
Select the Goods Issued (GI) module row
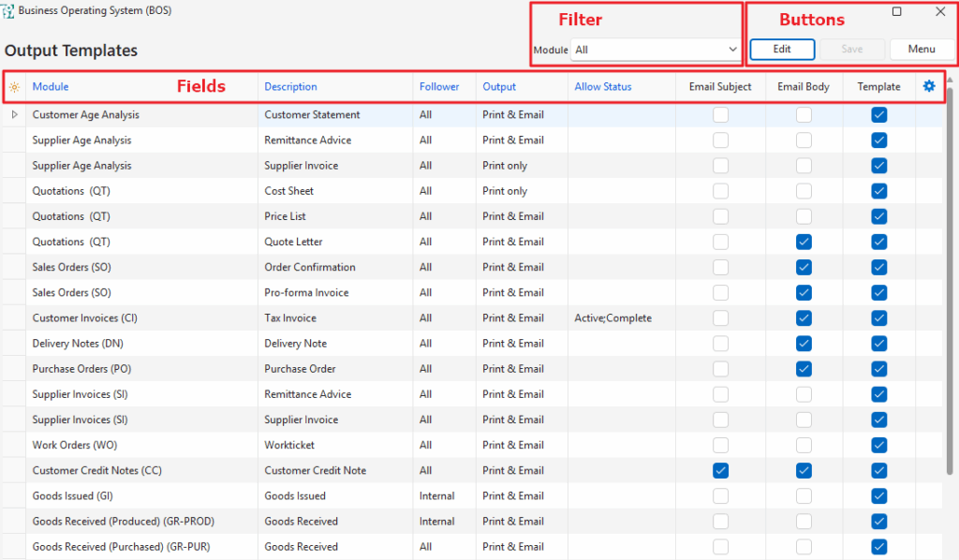pos(73,496)
